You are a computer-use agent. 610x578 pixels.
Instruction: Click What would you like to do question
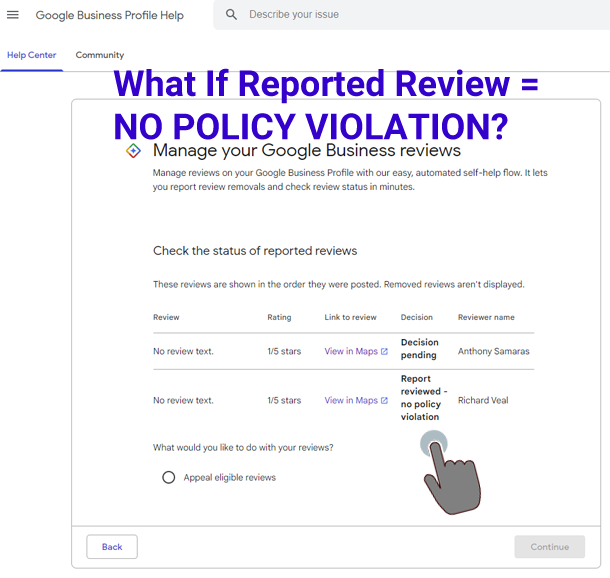pyautogui.click(x=243, y=447)
